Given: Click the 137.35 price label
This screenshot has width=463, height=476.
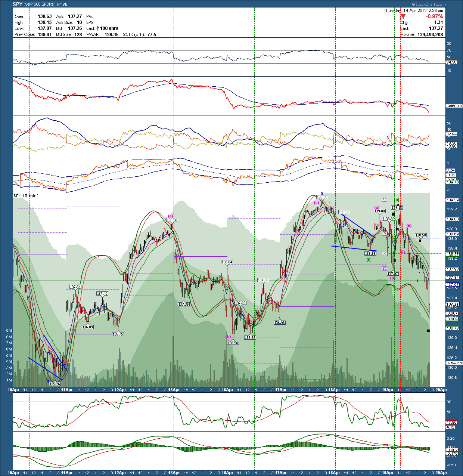Looking at the screenshot, I should click(183, 305).
